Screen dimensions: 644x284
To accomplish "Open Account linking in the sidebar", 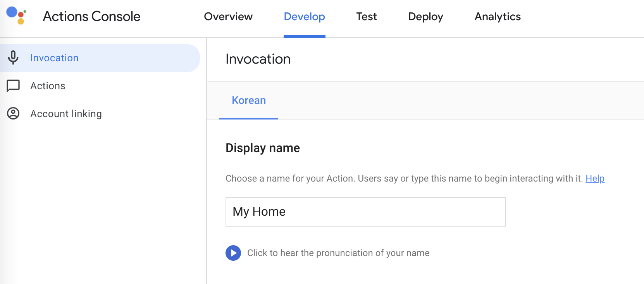I will (100, 114).
